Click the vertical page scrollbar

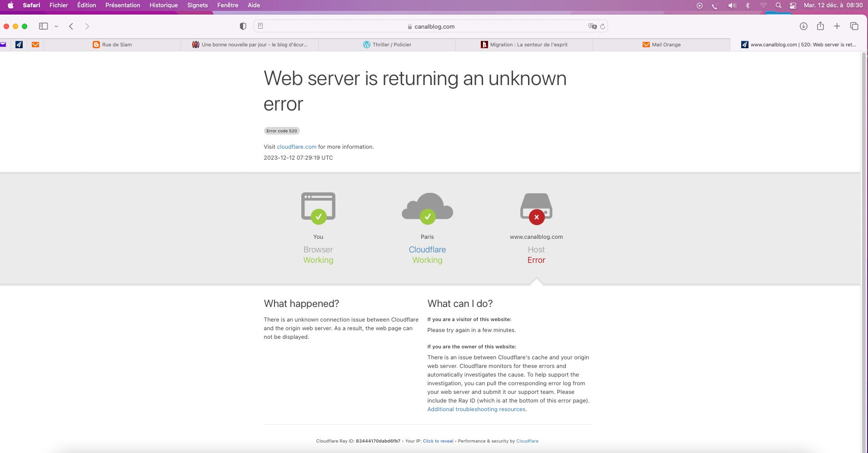coord(864,252)
